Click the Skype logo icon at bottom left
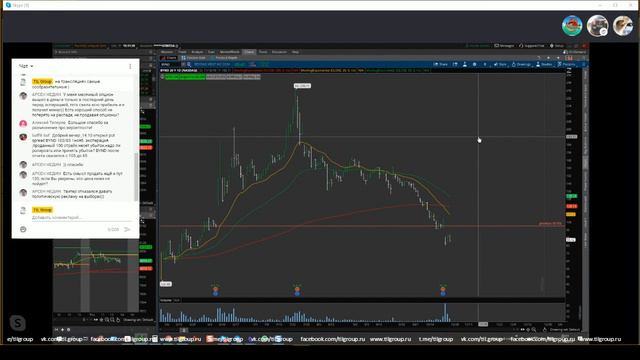Viewport: 640px width, 360px height. click(x=18, y=323)
